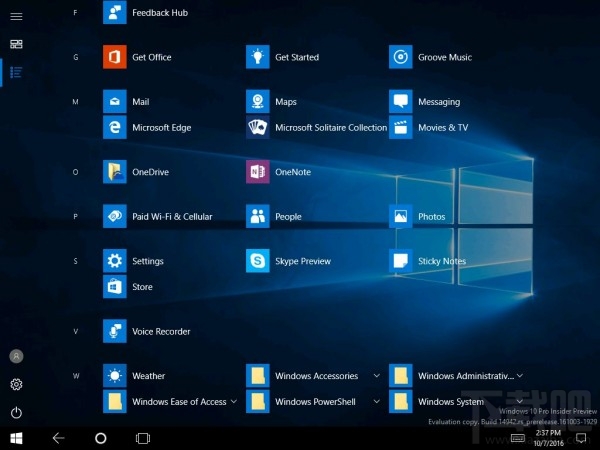
Task: Switch to all apps list view
Action: click(16, 72)
